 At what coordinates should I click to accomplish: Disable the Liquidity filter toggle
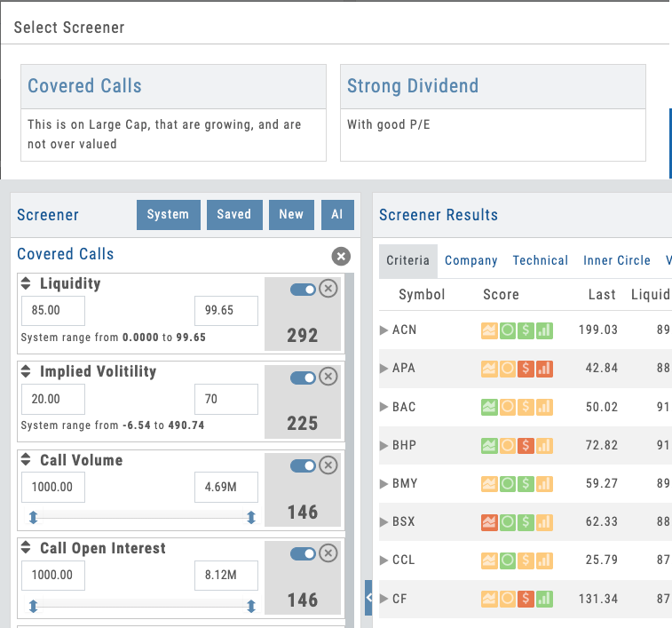click(303, 289)
